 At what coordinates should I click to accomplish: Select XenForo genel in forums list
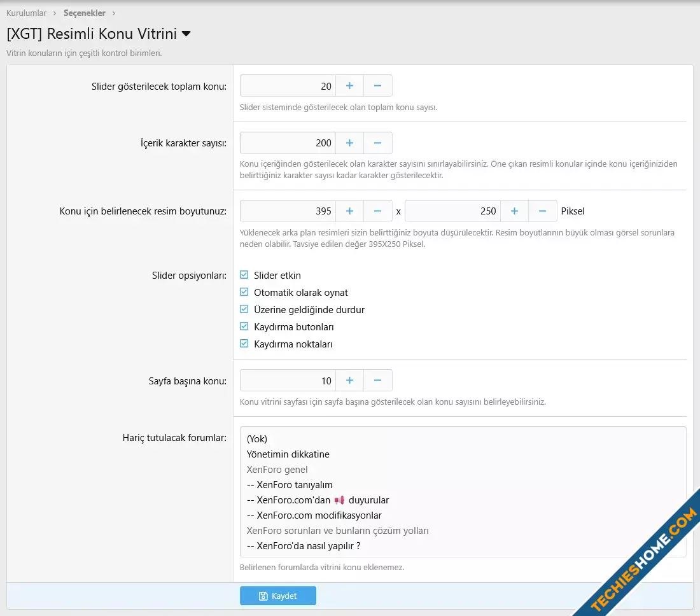coord(463,470)
